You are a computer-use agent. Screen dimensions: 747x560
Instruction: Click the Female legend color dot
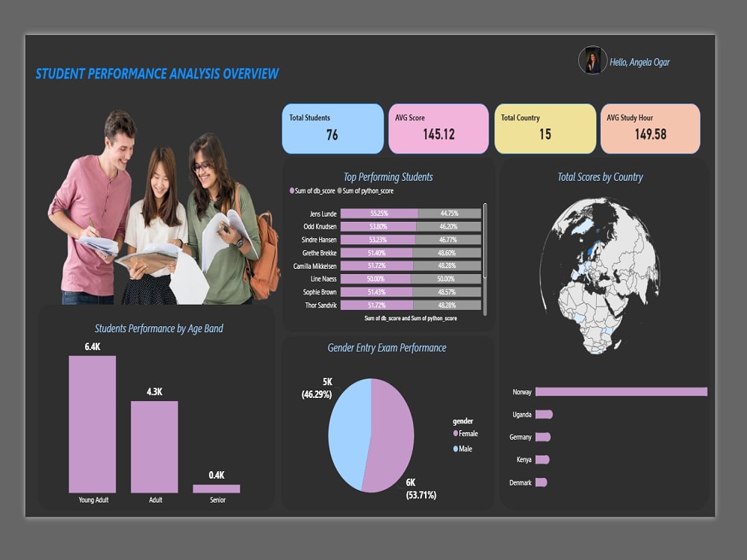[456, 433]
